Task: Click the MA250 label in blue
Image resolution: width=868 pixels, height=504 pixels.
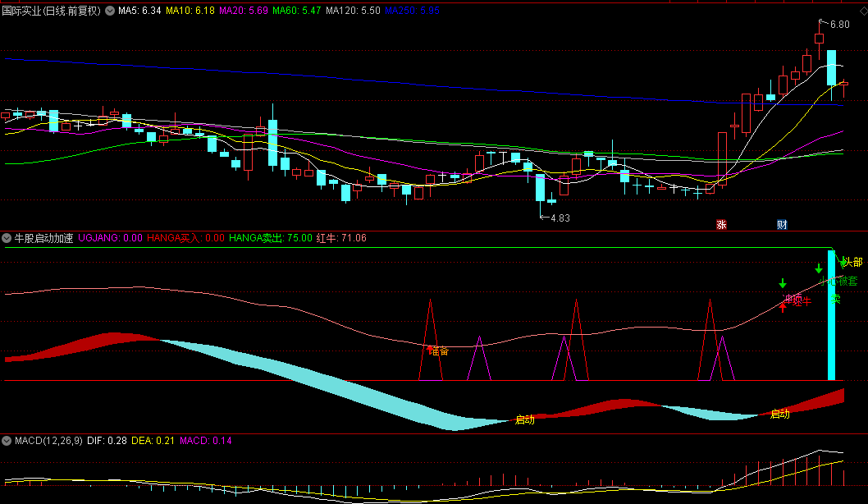Action: tap(413, 11)
